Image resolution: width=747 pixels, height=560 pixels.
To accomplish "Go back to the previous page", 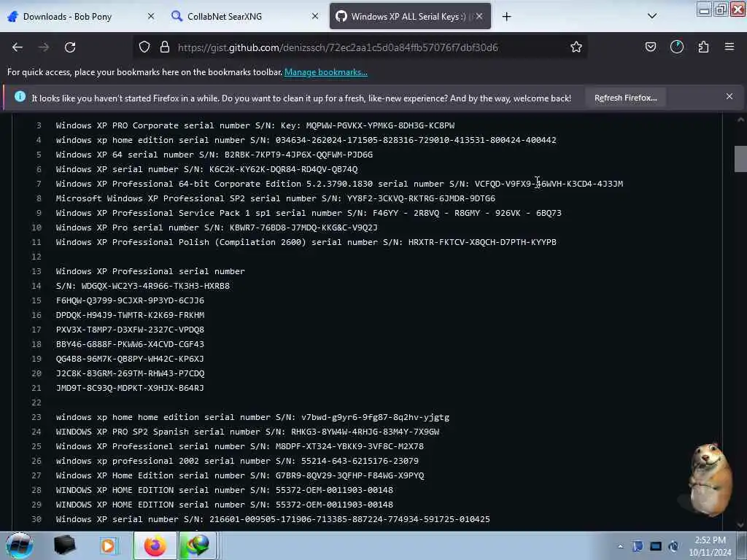I will pyautogui.click(x=18, y=47).
